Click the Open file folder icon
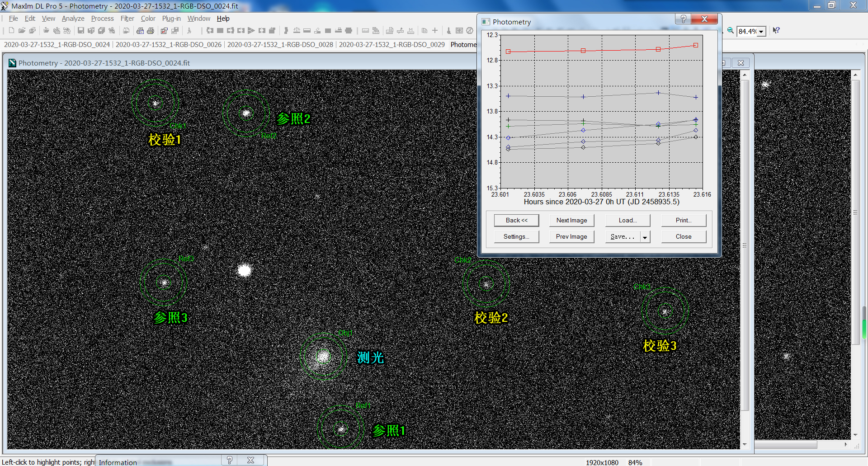The height and width of the screenshot is (466, 868). point(22,31)
